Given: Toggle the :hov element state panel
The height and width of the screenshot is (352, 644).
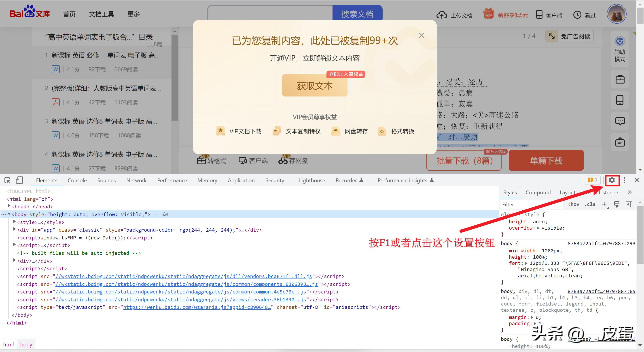Looking at the screenshot, I should click(574, 204).
